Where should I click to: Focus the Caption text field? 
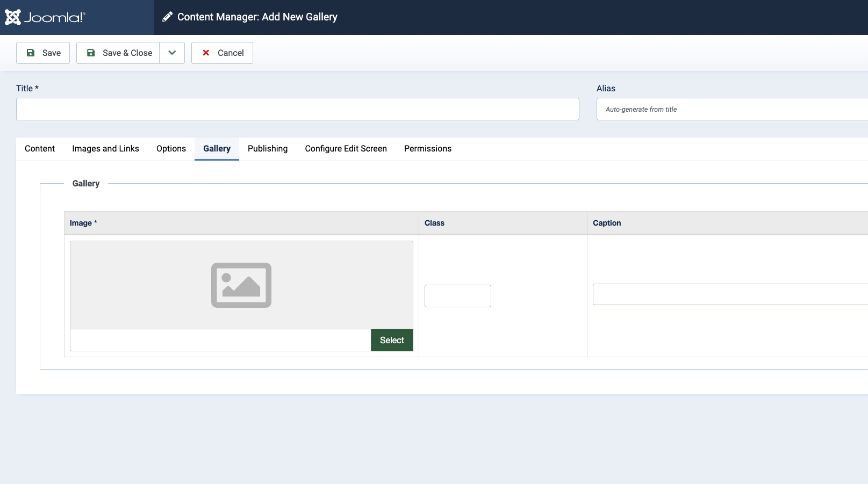tap(730, 294)
